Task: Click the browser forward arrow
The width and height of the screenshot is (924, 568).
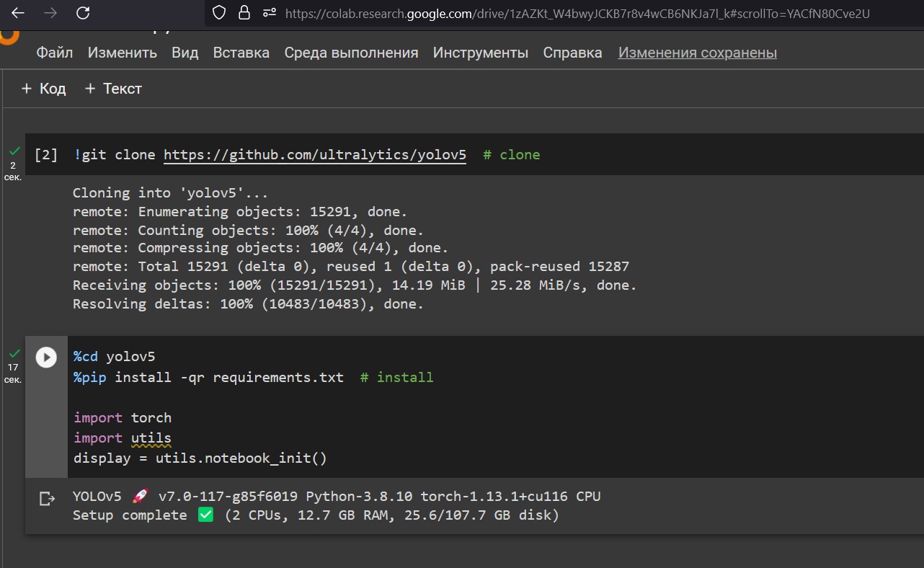Action: tap(50, 13)
